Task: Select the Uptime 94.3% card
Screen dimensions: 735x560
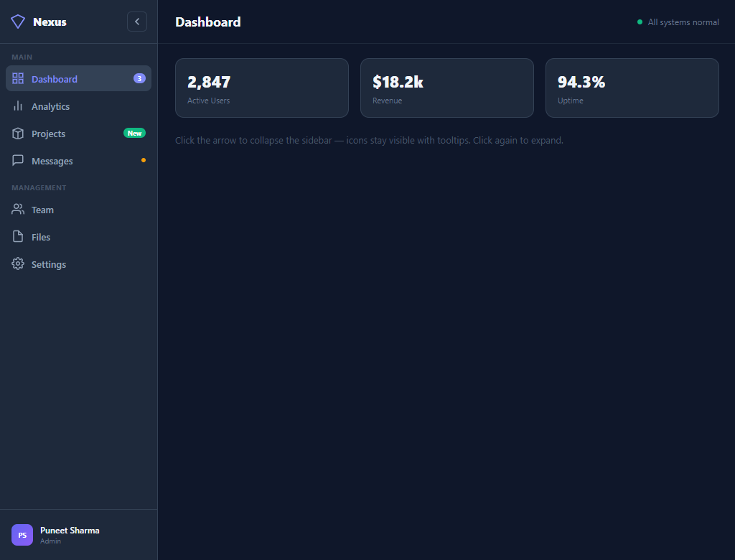Action: pyautogui.click(x=632, y=88)
